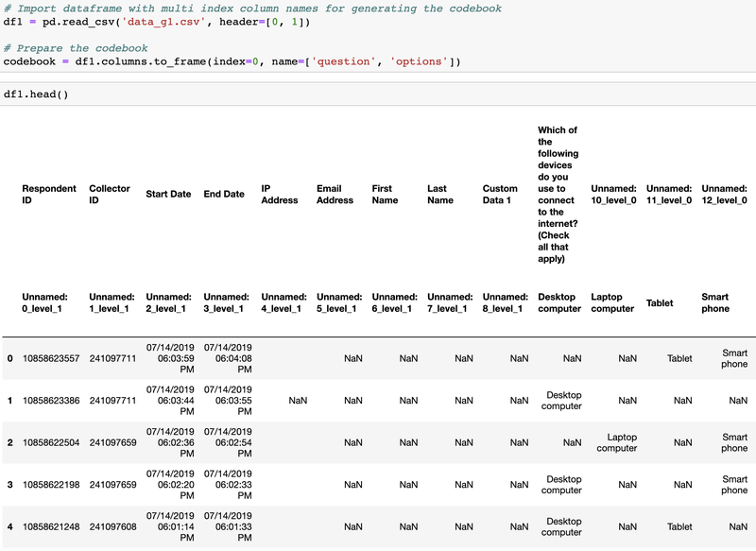Click the row index 4 label
Viewport: 756px width, 551px height.
pos(10,525)
